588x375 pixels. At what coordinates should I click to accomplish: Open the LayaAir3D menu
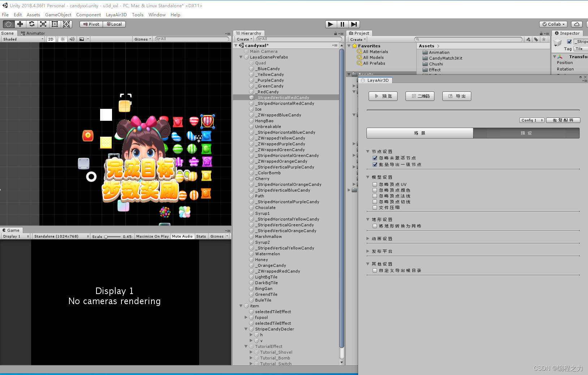tap(116, 15)
